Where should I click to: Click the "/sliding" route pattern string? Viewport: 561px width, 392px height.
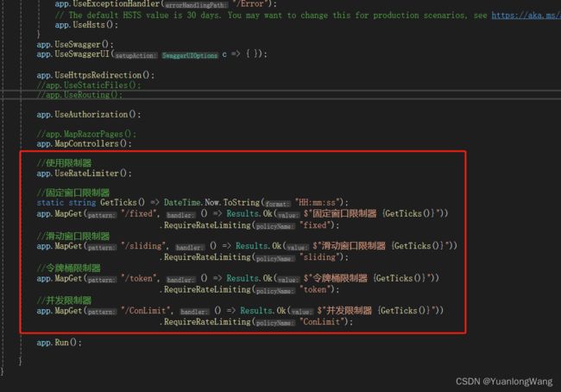(x=143, y=246)
